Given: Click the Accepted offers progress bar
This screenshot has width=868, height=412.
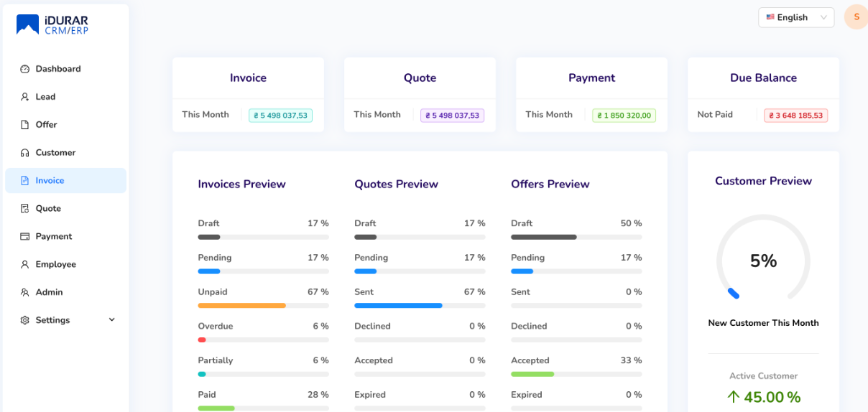Looking at the screenshot, I should point(576,374).
